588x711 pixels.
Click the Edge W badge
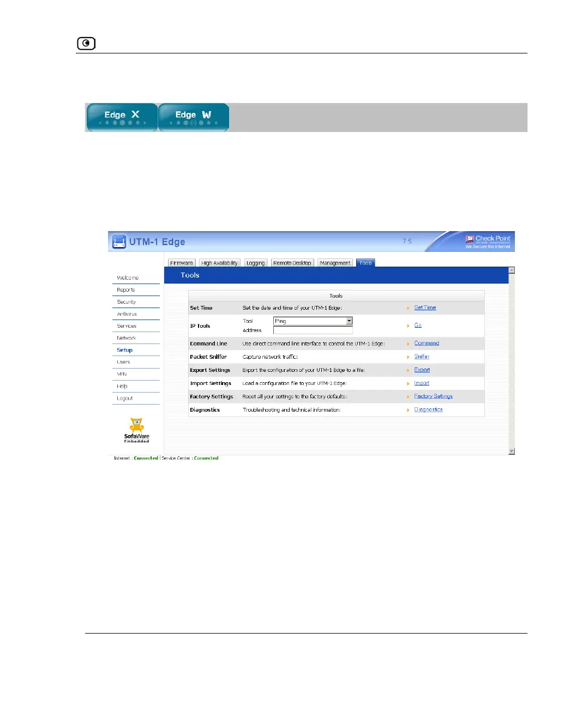click(x=194, y=117)
